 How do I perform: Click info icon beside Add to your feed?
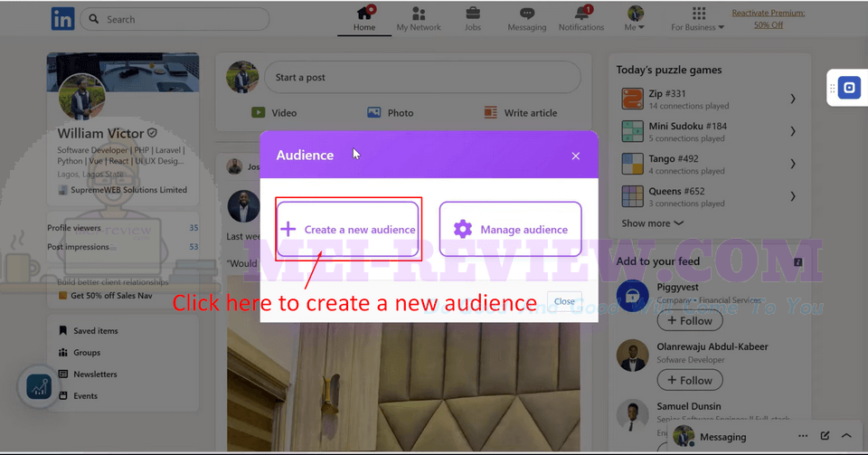point(797,261)
